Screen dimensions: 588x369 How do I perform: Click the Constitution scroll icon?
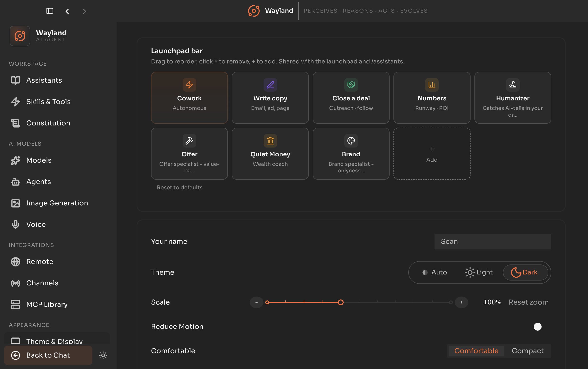(x=16, y=123)
